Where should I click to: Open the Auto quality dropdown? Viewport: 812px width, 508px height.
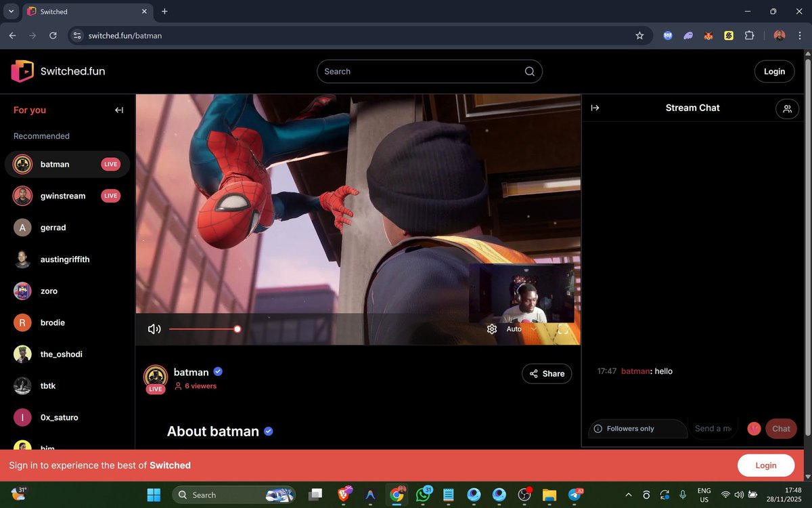[x=521, y=329]
